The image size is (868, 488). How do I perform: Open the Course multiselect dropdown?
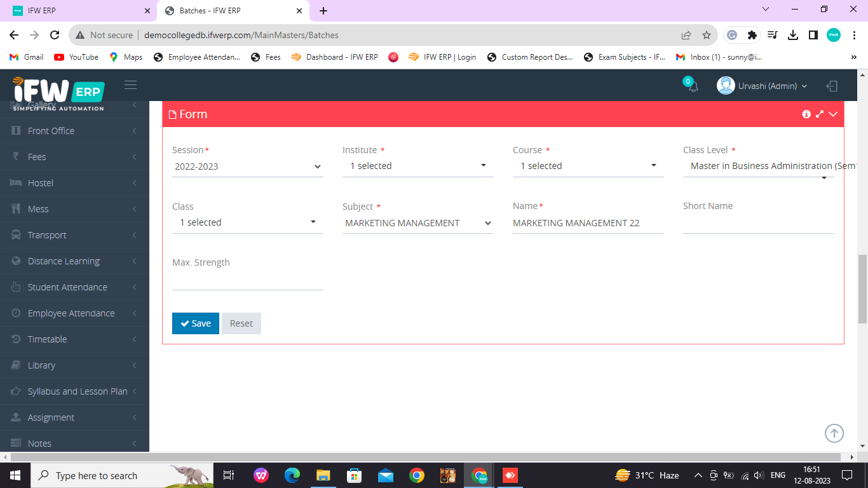pos(588,166)
